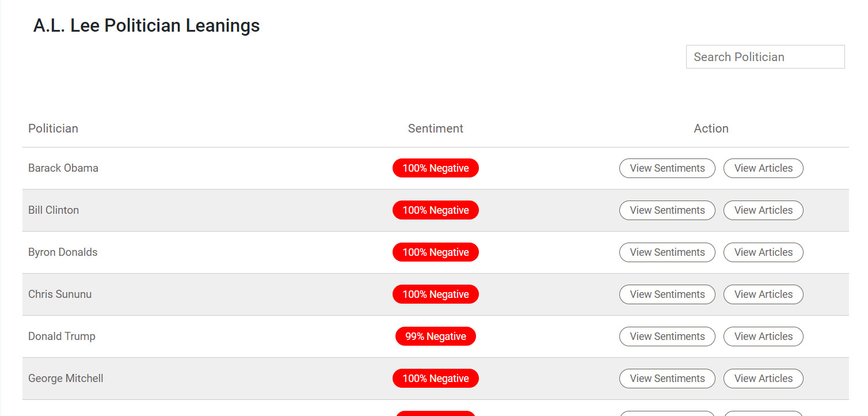
Task: View Sentiments for Chris Sununu
Action: pyautogui.click(x=667, y=294)
